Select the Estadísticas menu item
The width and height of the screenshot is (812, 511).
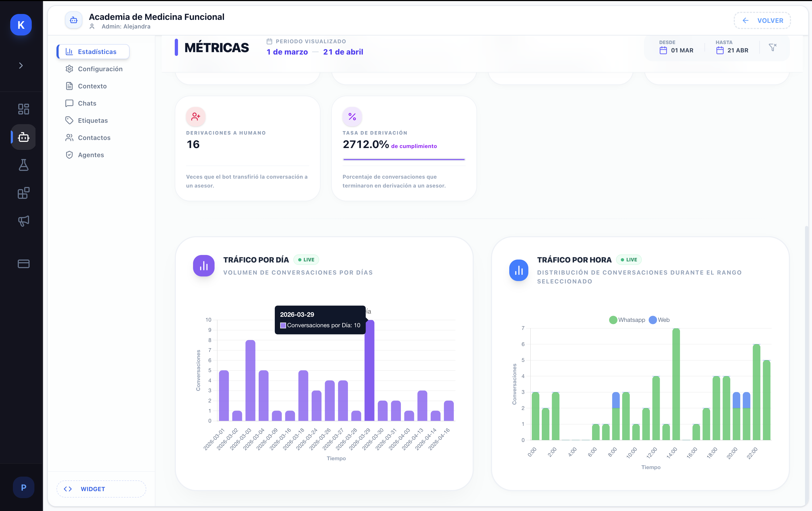[x=93, y=52]
